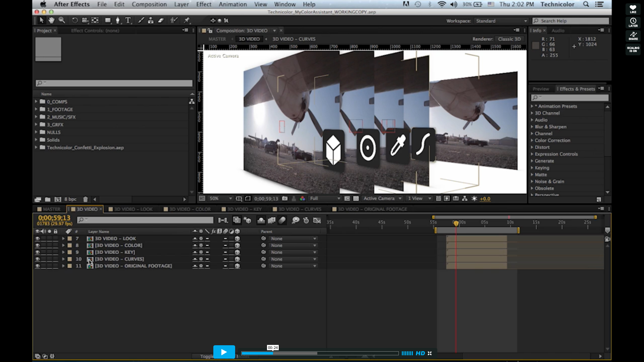The width and height of the screenshot is (644, 362).
Task: Open the Full resolution dropdown
Action: (324, 198)
